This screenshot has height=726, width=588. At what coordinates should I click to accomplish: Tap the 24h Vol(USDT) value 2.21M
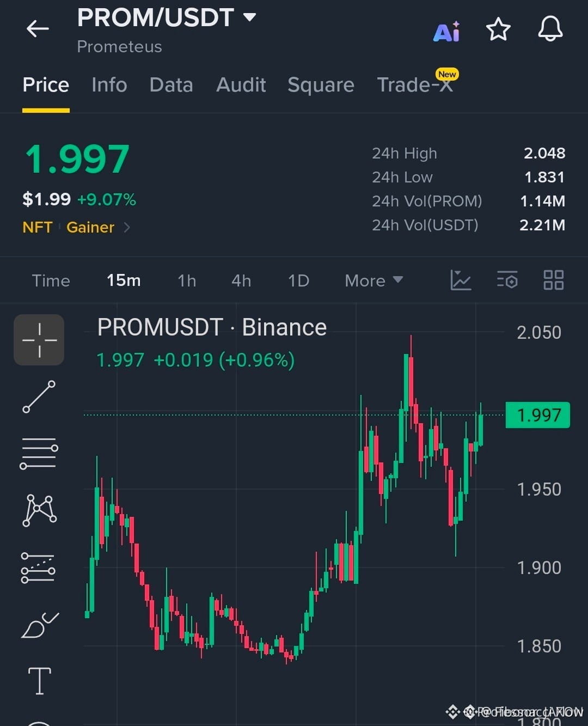542,225
